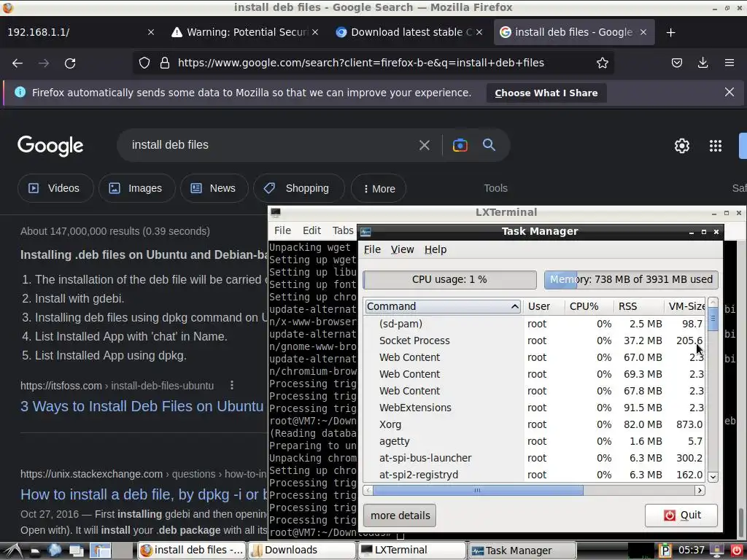Close the Warning: Potential Security tab
747x560 pixels.
point(315,32)
